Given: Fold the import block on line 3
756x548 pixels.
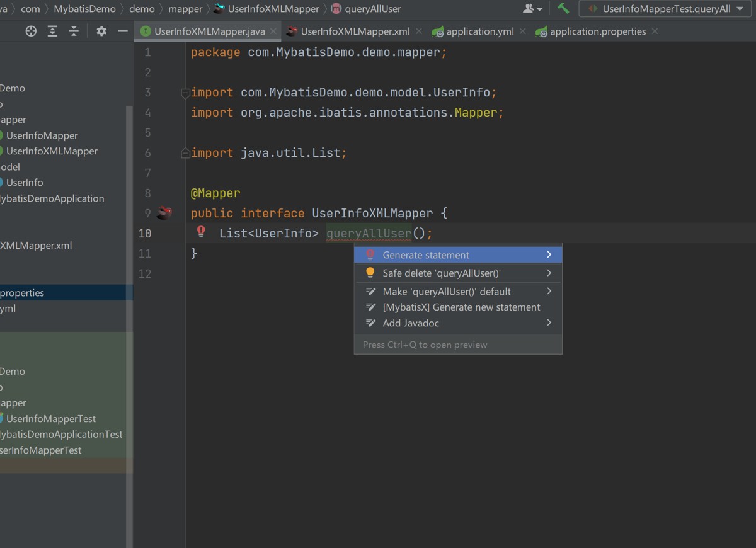Looking at the screenshot, I should point(185,93).
